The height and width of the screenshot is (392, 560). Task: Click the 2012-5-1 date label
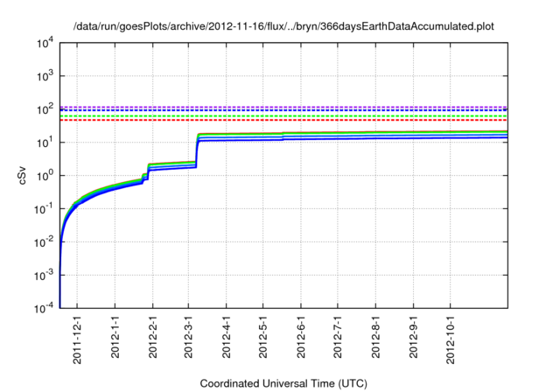tap(262, 337)
